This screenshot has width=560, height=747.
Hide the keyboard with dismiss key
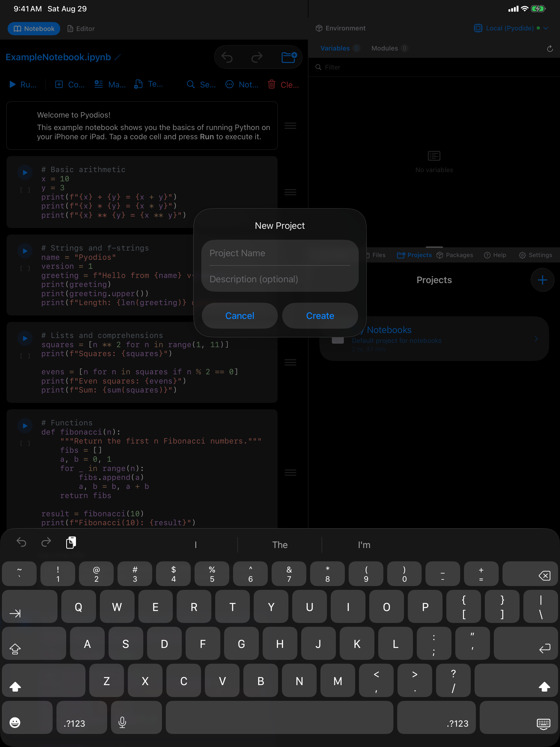519,718
